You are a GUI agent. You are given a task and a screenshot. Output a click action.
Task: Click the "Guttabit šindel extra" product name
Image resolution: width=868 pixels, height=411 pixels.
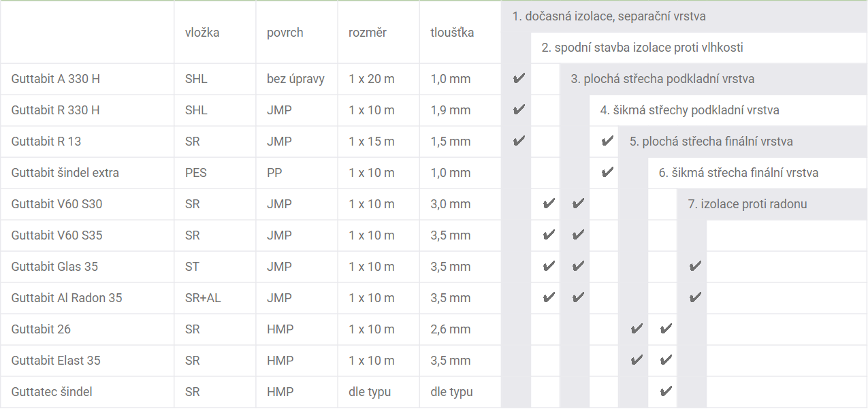[65, 173]
